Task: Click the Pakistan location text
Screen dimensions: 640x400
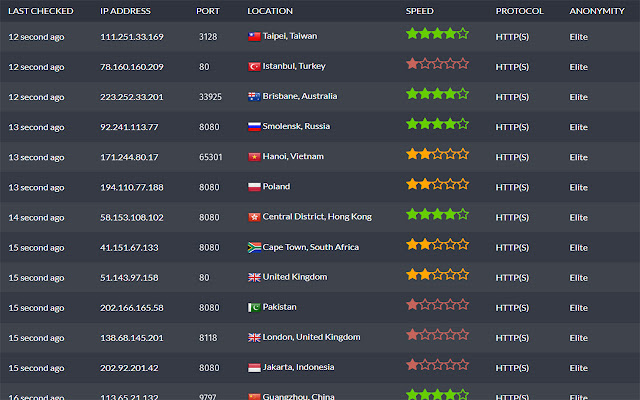Action: click(280, 307)
